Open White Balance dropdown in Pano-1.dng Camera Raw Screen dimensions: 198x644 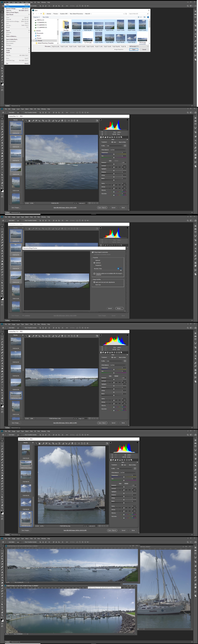118,365
